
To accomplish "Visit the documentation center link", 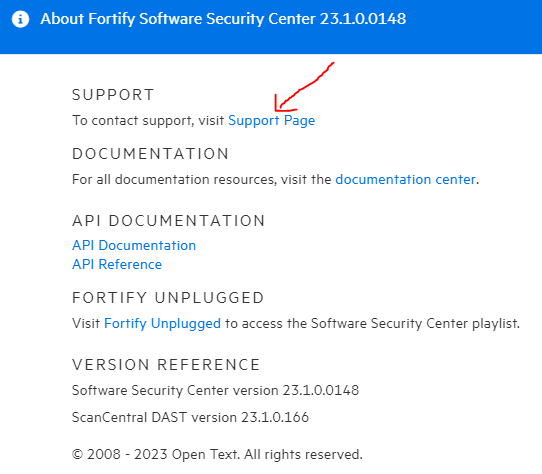I will point(405,179).
